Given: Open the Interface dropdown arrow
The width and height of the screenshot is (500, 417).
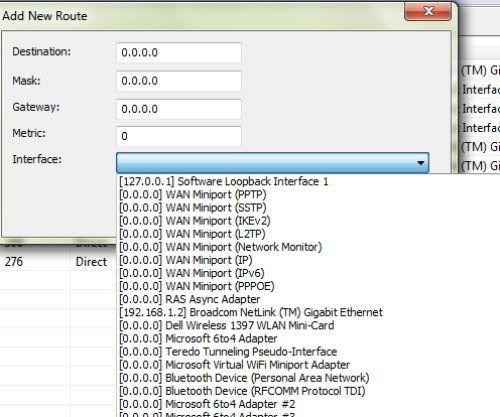Looking at the screenshot, I should tap(421, 163).
